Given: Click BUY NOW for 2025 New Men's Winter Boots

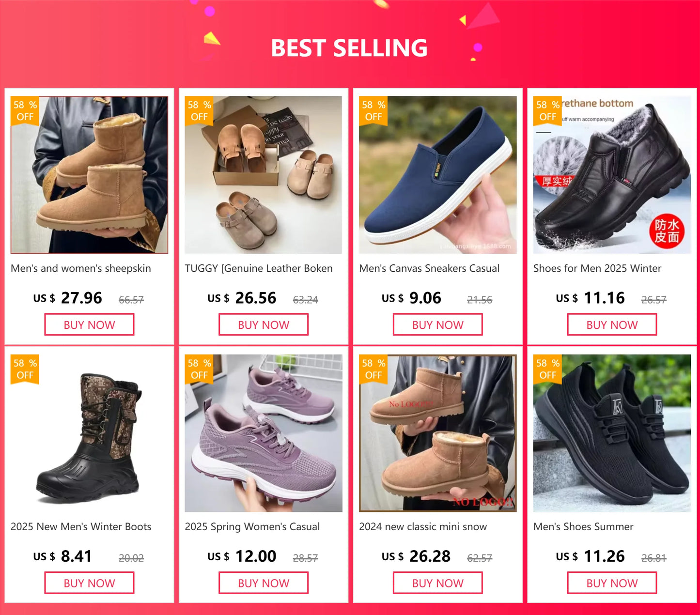Looking at the screenshot, I should pyautogui.click(x=89, y=583).
